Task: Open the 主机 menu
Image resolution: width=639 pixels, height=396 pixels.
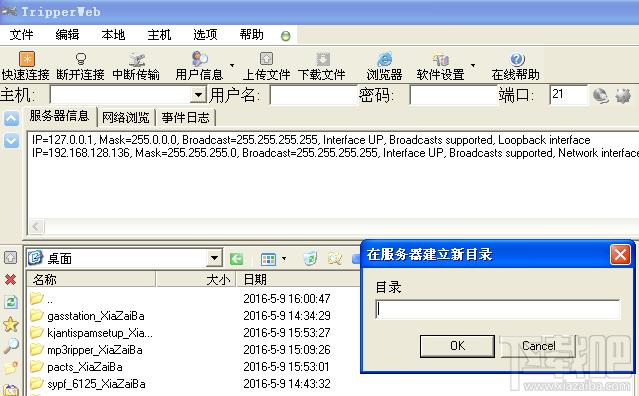Action: (x=159, y=35)
